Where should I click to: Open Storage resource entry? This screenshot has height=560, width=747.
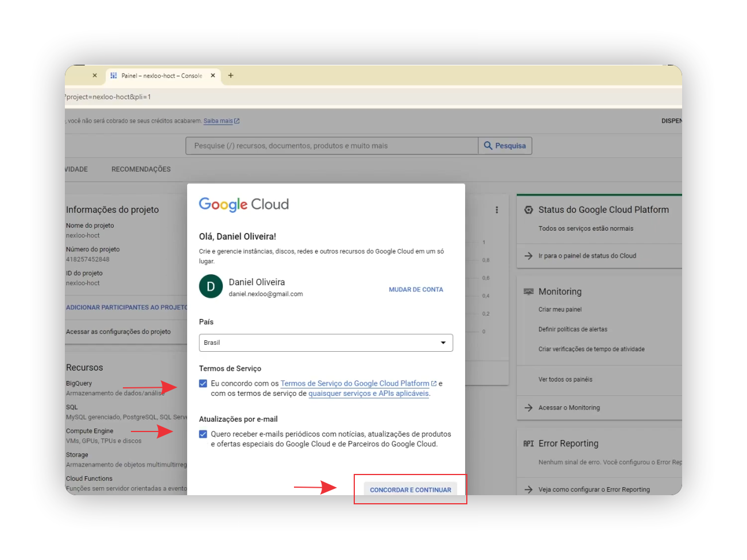coord(77,455)
